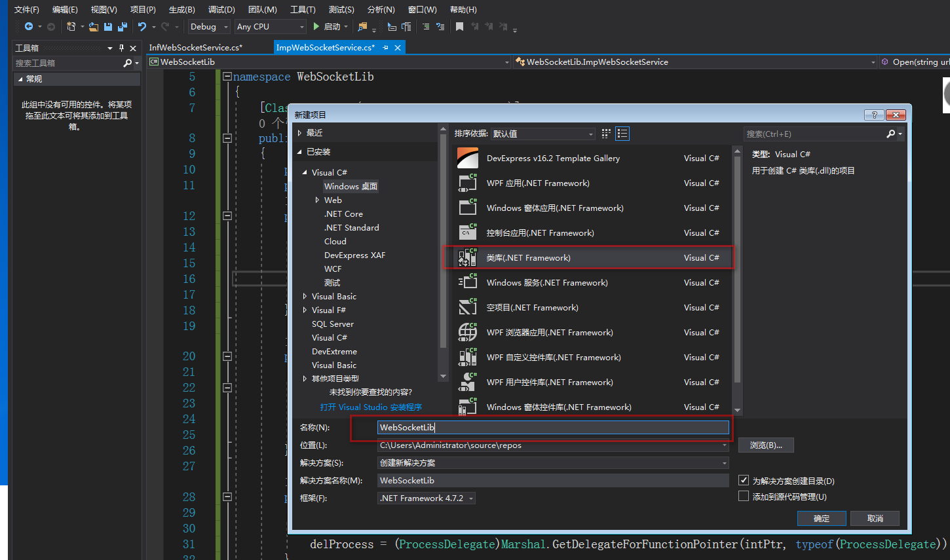This screenshot has height=560, width=950.
Task: Click the save all toolbar icon
Action: coord(122,27)
